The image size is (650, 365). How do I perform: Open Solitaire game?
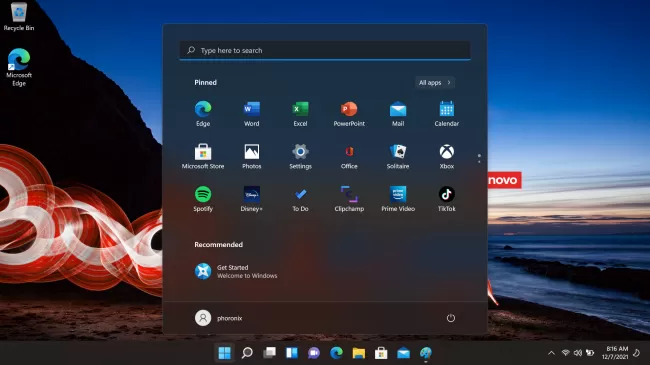pyautogui.click(x=398, y=156)
